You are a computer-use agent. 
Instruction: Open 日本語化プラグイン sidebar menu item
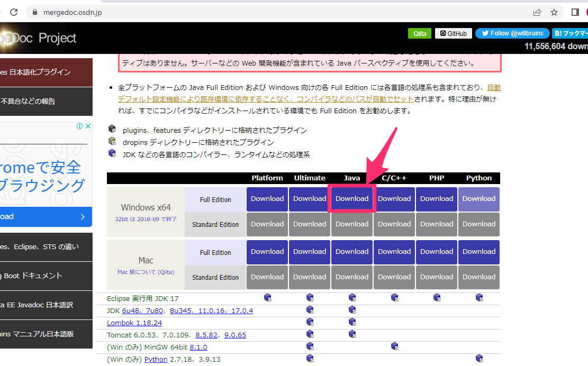point(42,72)
